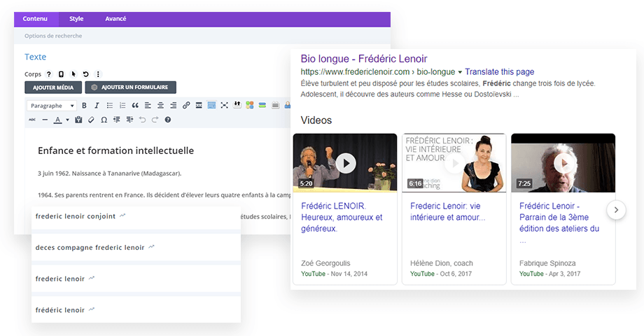Open the Bio longue - Frédéric Lenoir link

click(363, 59)
